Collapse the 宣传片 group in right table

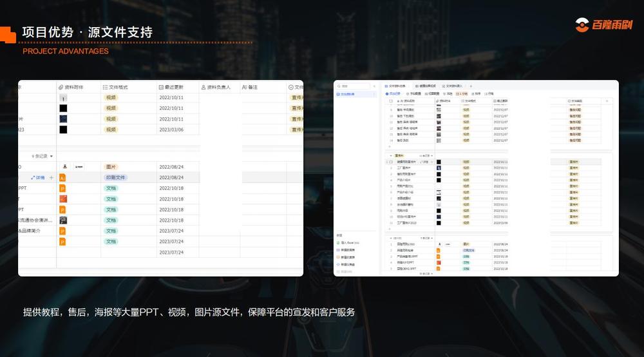pos(391,156)
